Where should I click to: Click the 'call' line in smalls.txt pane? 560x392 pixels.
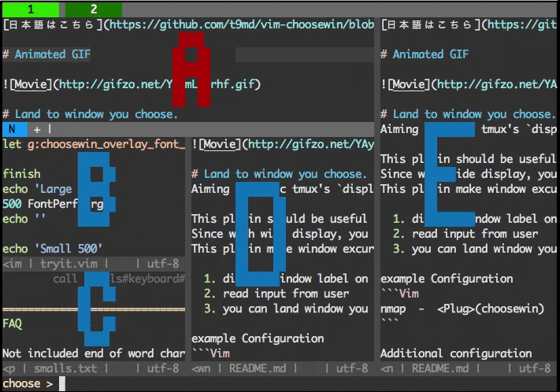click(x=119, y=279)
